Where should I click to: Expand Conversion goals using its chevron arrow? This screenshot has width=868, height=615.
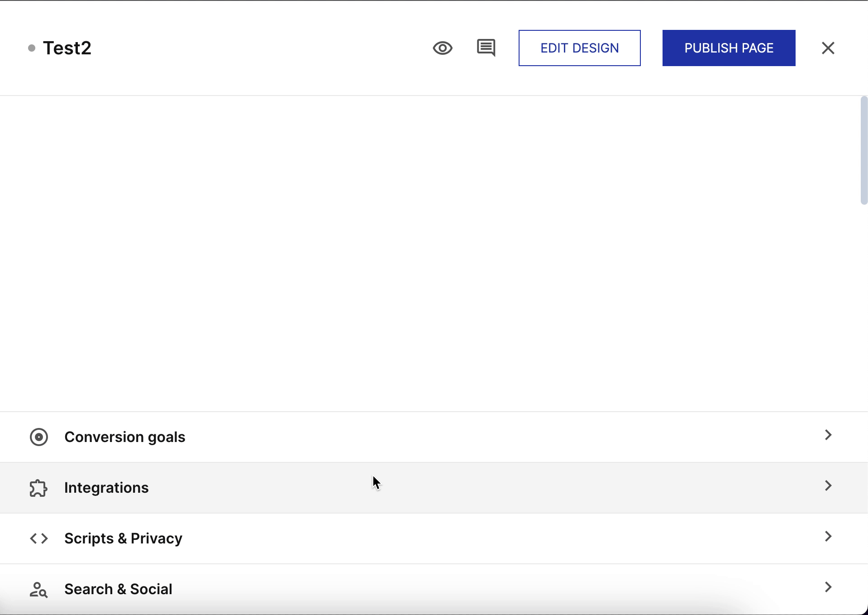pos(828,435)
